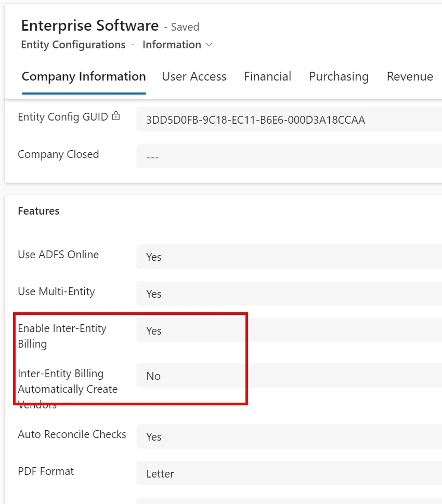Open the User Access tab

(x=194, y=76)
